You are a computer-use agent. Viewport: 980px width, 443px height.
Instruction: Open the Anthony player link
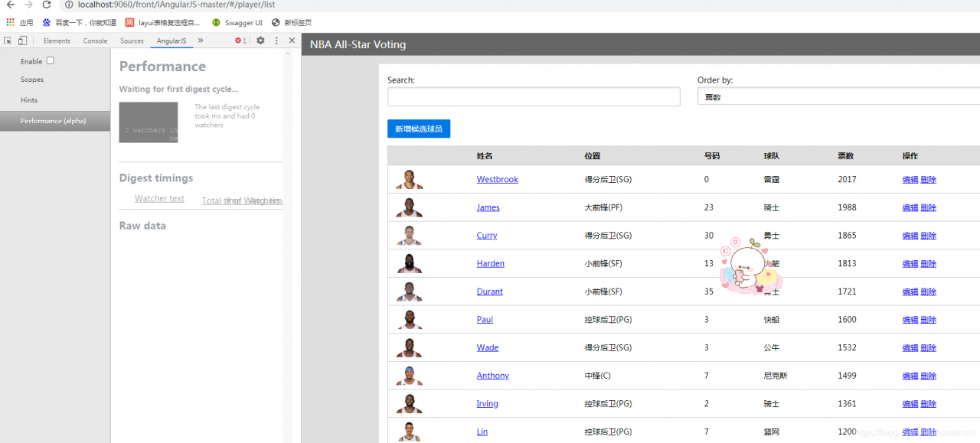pos(493,376)
